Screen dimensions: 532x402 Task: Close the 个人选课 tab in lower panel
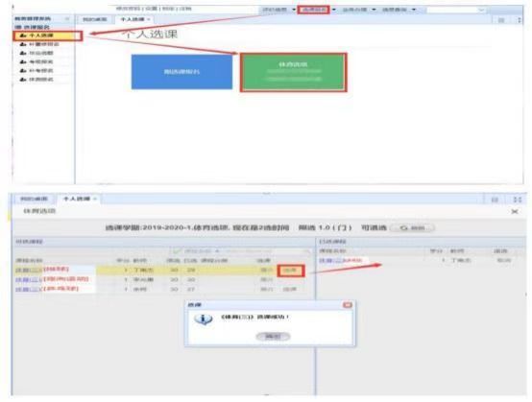click(x=95, y=199)
